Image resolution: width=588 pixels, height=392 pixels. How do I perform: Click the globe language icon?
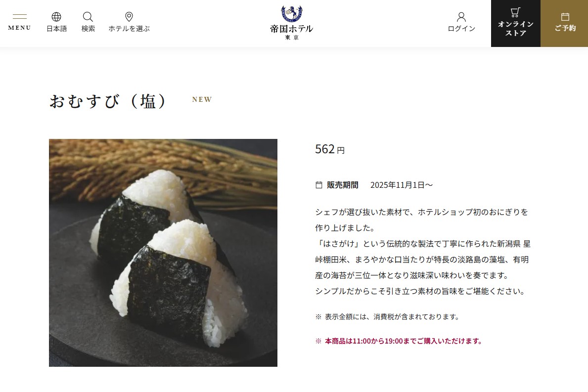click(x=56, y=16)
